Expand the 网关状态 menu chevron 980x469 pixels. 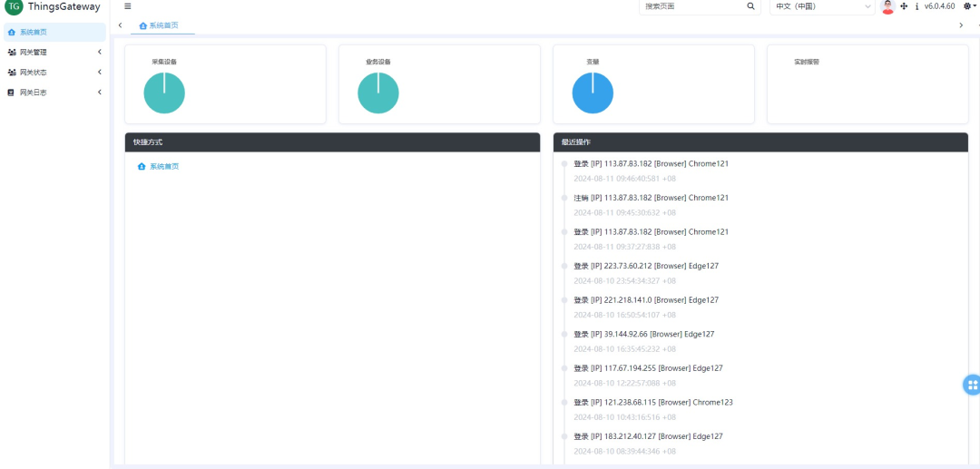(100, 73)
